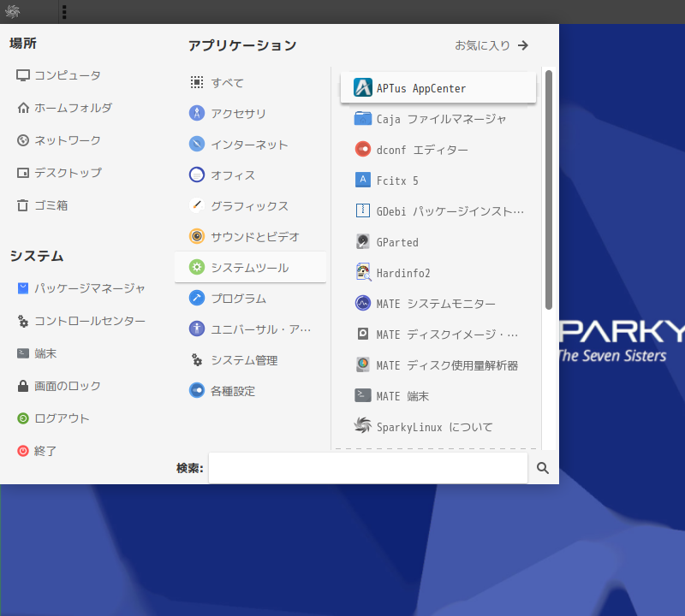Click the panel handle dots icon
Viewport: 685px width, 616px height.
pos(64,12)
